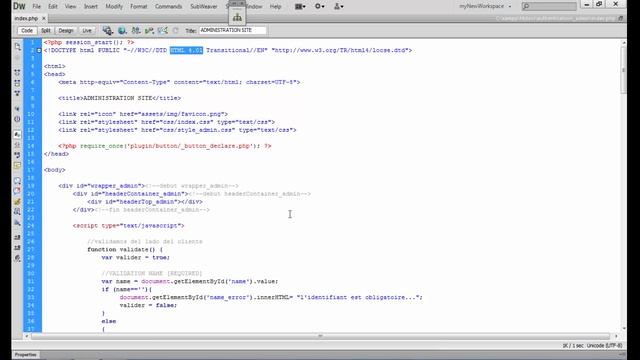Click the Show Code Navigator icon

(17, 58)
